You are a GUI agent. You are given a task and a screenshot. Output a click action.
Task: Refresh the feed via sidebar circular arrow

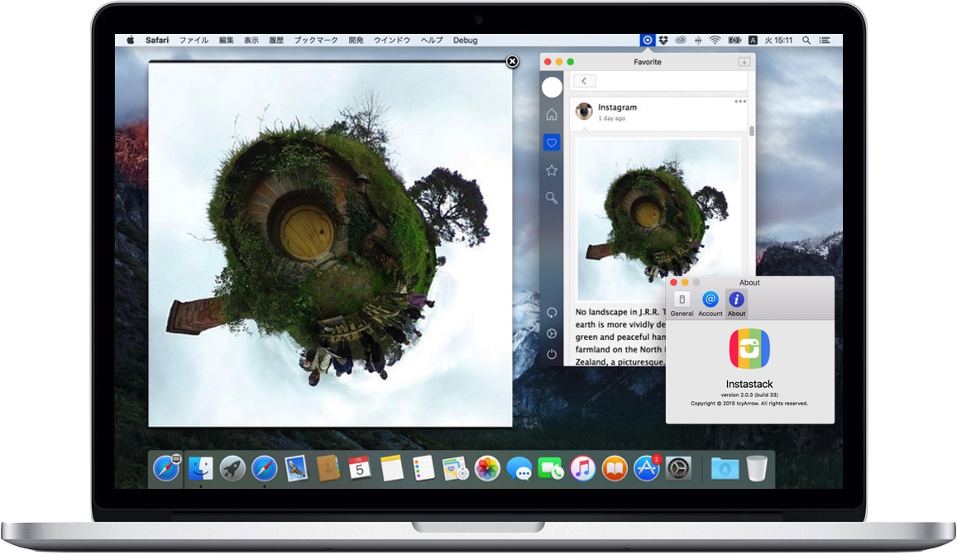[x=552, y=313]
